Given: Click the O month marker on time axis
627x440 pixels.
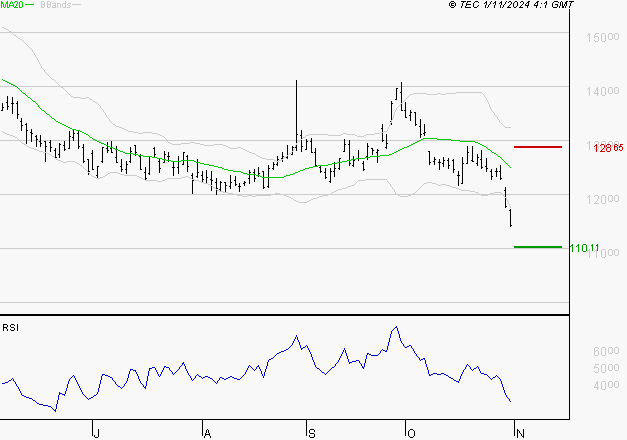Looking at the screenshot, I should click(x=411, y=433).
